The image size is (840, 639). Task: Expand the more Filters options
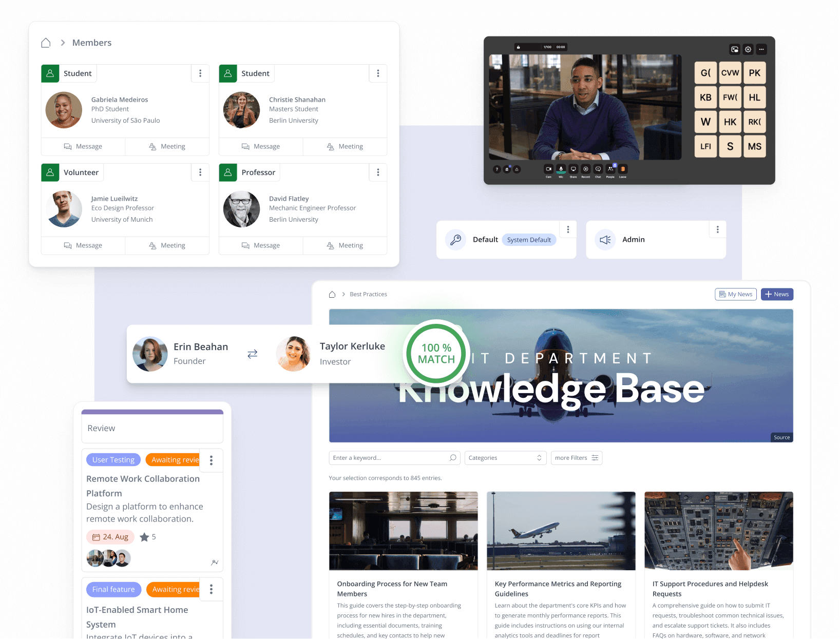(x=576, y=458)
